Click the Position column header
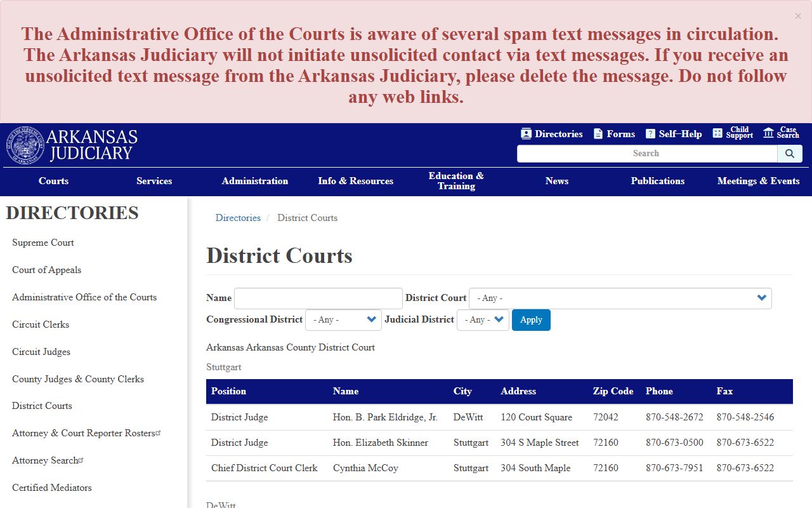This screenshot has height=508, width=812. [228, 391]
